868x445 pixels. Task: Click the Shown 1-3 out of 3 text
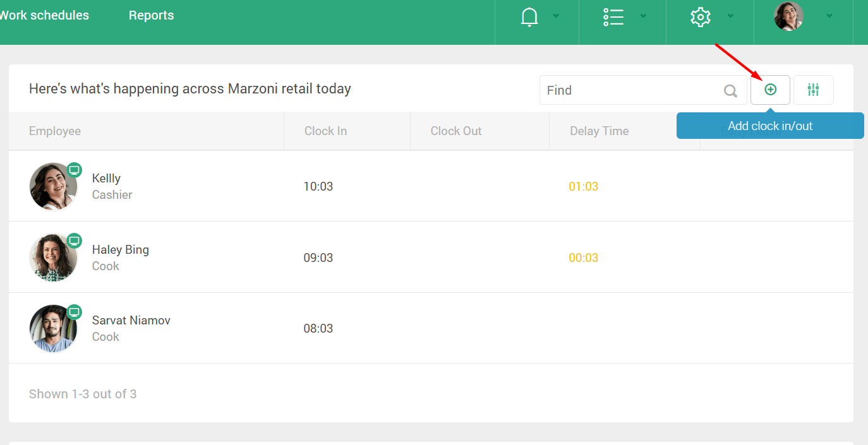83,394
